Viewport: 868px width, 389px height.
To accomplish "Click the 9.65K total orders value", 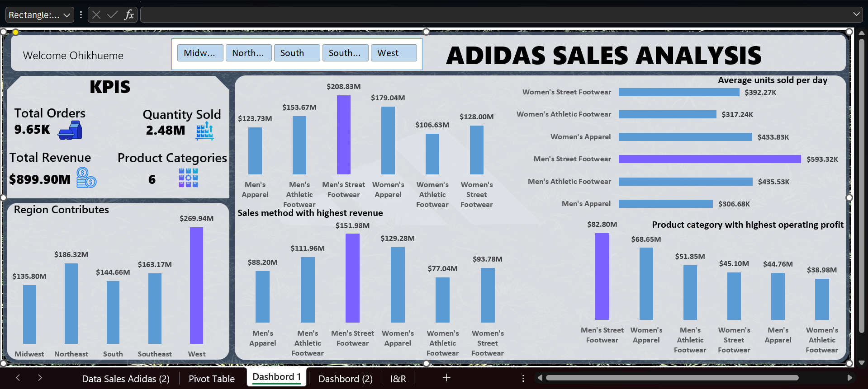I will tap(32, 129).
